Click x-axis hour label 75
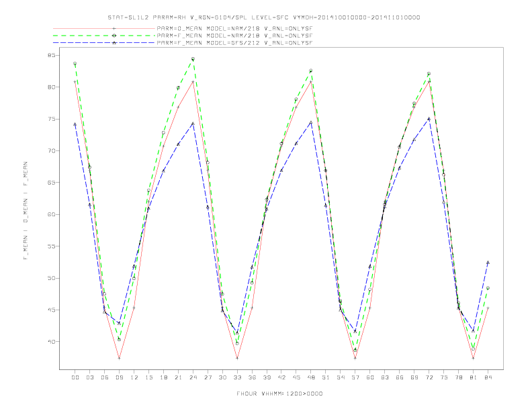The height and width of the screenshot is (411, 532). 444,377
